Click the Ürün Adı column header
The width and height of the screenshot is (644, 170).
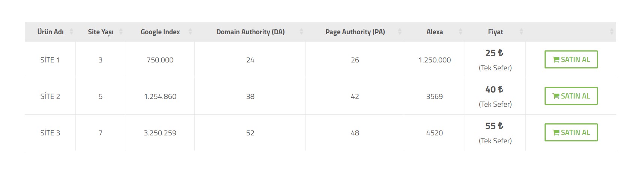pyautogui.click(x=50, y=32)
